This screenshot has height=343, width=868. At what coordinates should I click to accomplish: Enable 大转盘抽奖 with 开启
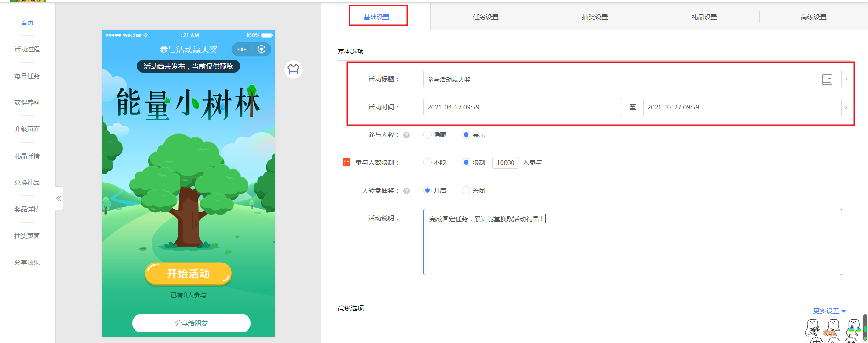(428, 190)
